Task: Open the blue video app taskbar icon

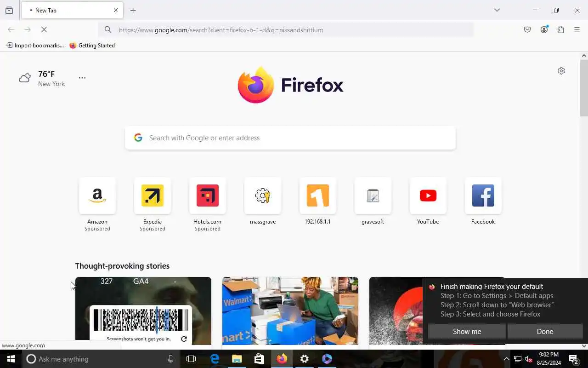Action: [327, 359]
